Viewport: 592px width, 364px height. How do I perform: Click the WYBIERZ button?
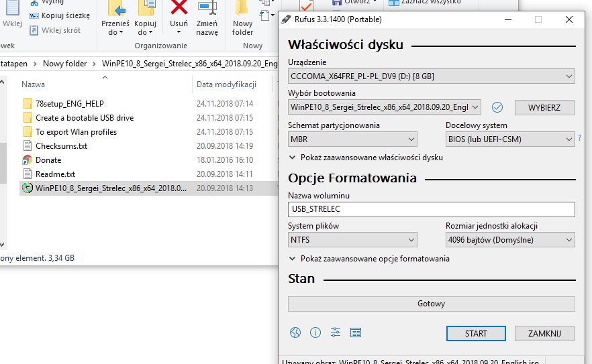tap(544, 107)
